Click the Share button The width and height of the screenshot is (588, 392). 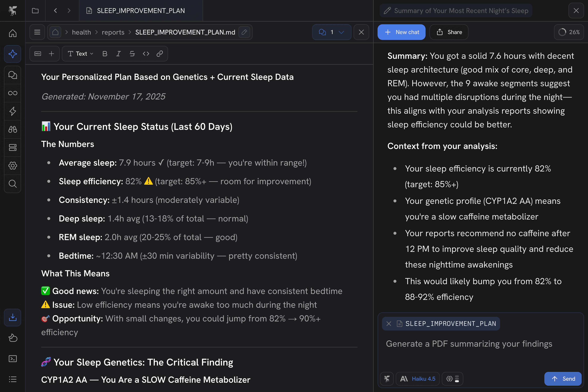[449, 32]
